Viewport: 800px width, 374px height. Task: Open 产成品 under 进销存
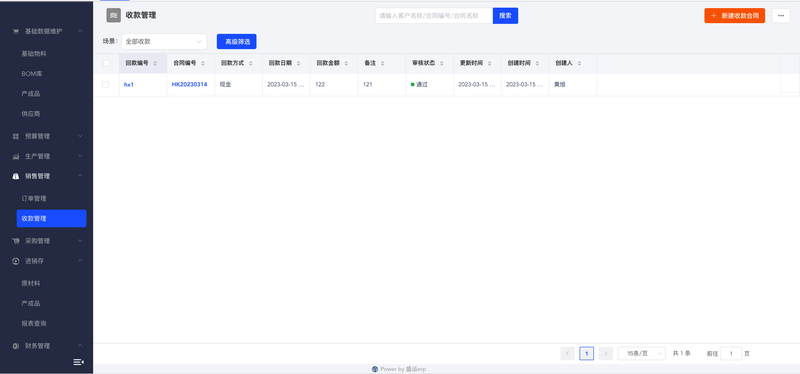[31, 304]
